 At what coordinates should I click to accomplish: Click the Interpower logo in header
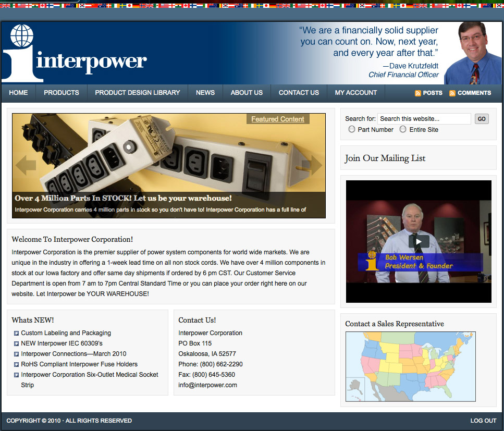coord(75,53)
